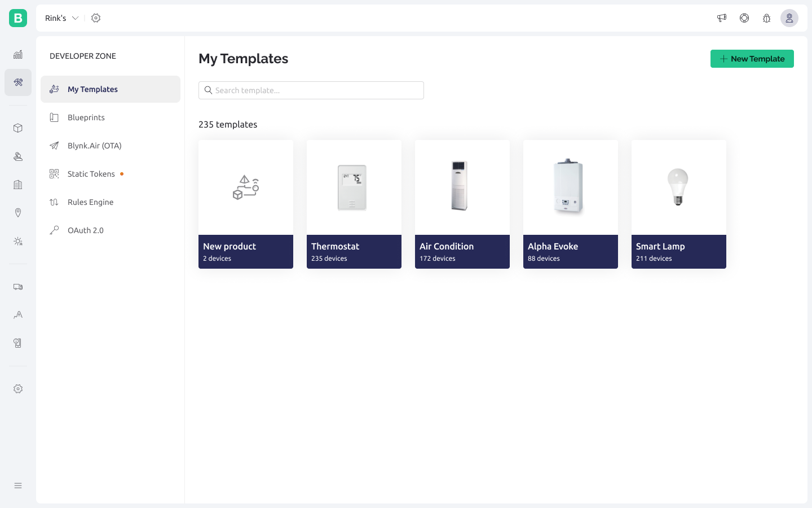Expand the Rink's organization dropdown
This screenshot has width=812, height=508.
coord(61,18)
